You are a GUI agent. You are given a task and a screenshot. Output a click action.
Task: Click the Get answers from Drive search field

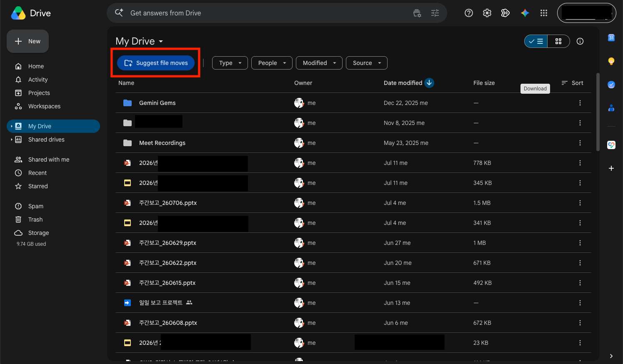click(267, 13)
